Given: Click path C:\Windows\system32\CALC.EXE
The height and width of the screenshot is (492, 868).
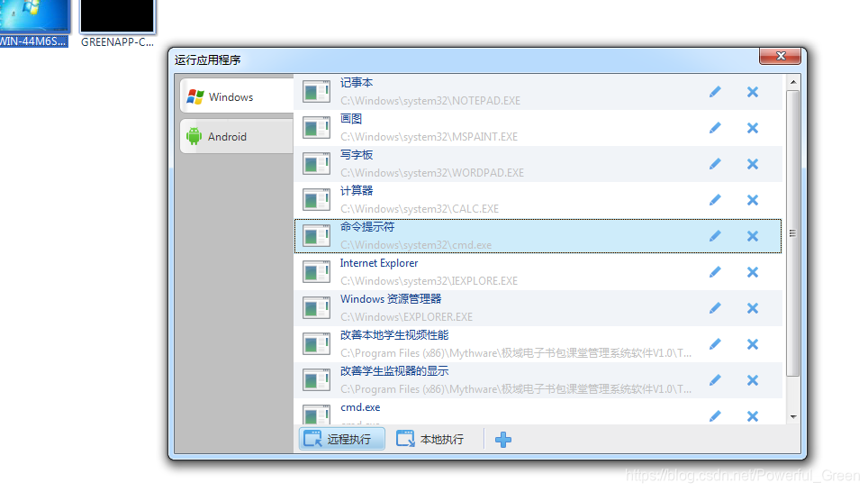Looking at the screenshot, I should point(420,209).
